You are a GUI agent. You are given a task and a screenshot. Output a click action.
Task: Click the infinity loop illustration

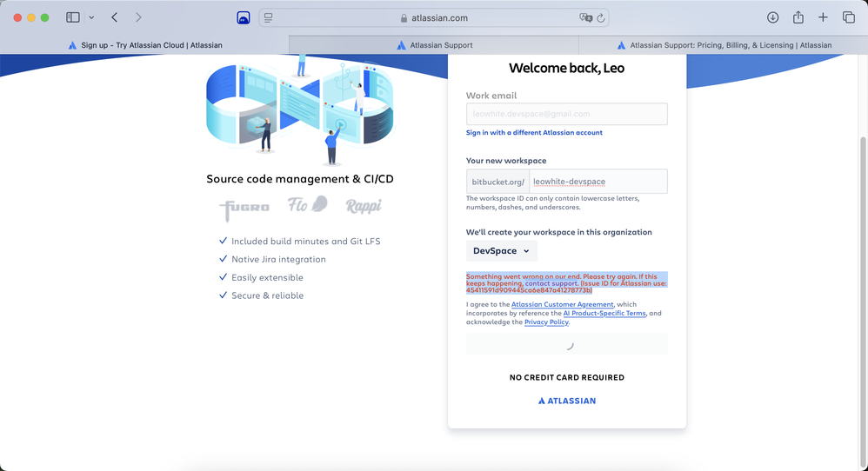299,110
